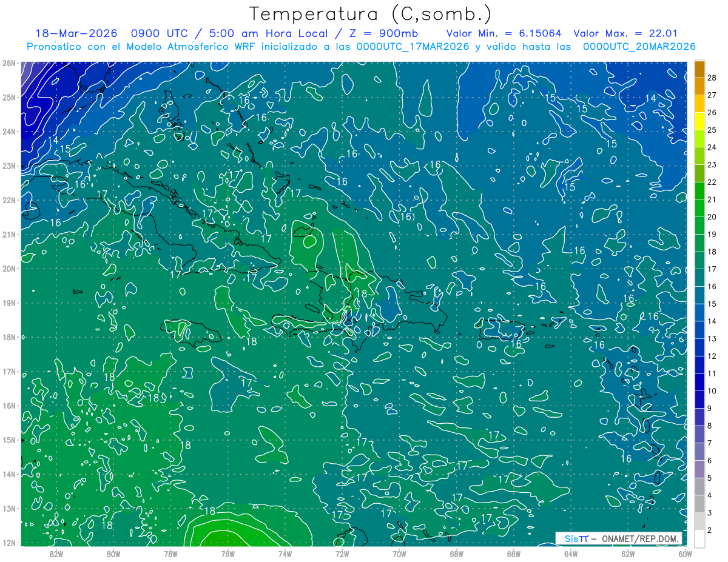Click the color bar value '20'
Screen dimensions: 728x562
point(712,217)
